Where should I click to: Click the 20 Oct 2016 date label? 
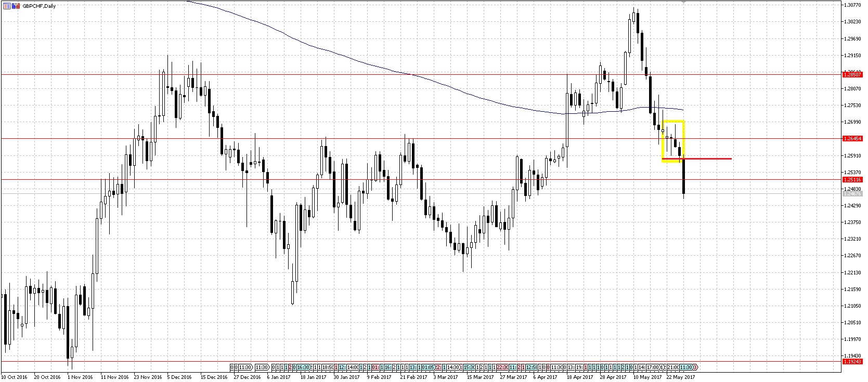point(47,377)
